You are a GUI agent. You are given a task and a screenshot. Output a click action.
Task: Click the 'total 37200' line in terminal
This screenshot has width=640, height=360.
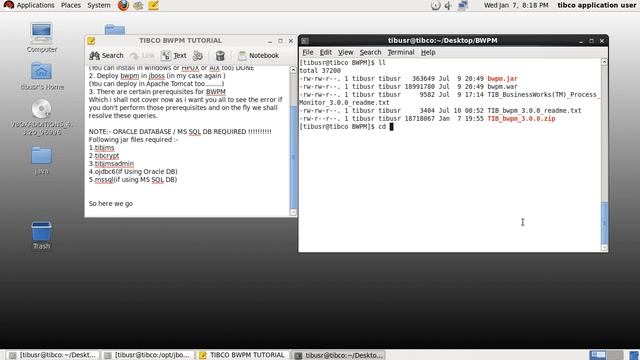(320, 71)
